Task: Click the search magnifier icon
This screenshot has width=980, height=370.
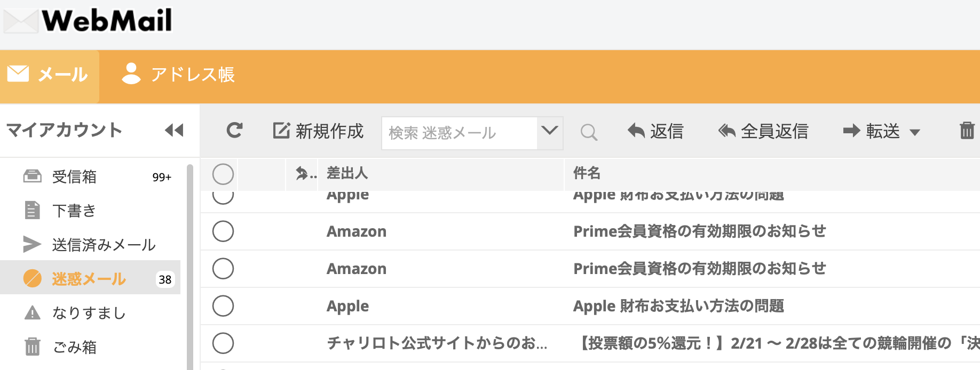Action: 589,132
